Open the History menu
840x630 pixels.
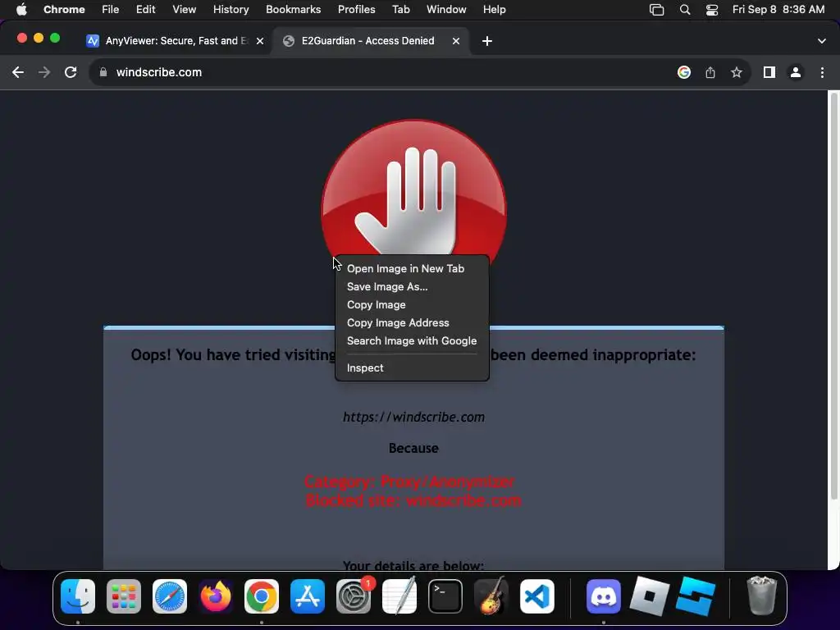coord(231,10)
